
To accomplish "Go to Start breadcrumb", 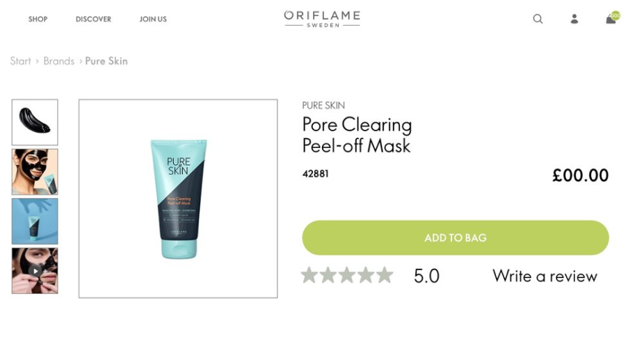I will click(21, 61).
